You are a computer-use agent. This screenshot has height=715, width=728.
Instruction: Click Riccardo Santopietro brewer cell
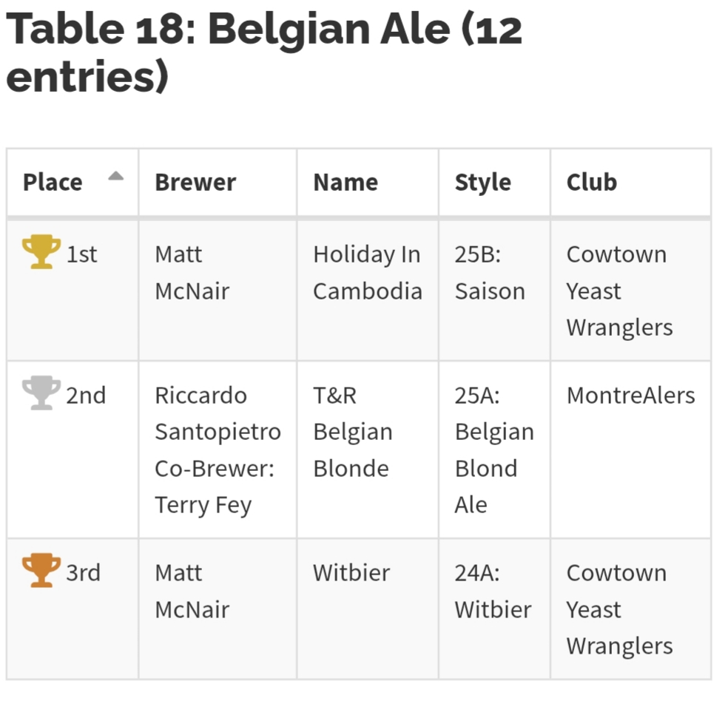(218, 413)
